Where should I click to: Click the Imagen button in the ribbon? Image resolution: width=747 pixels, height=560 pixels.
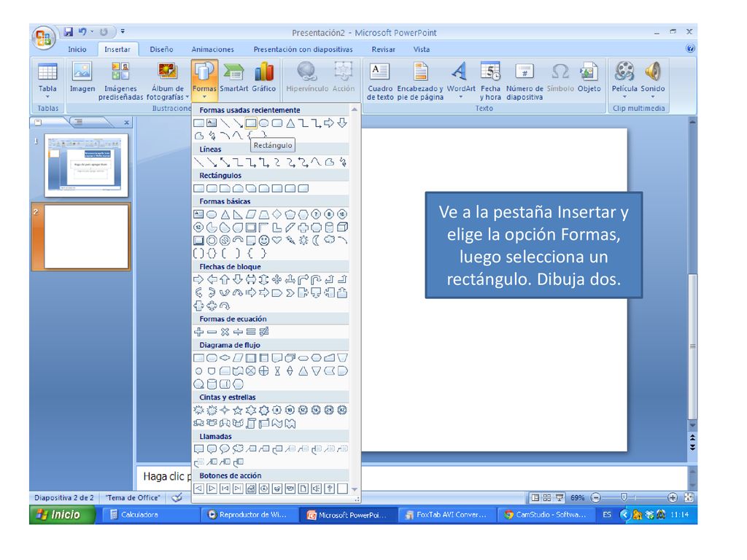82,78
